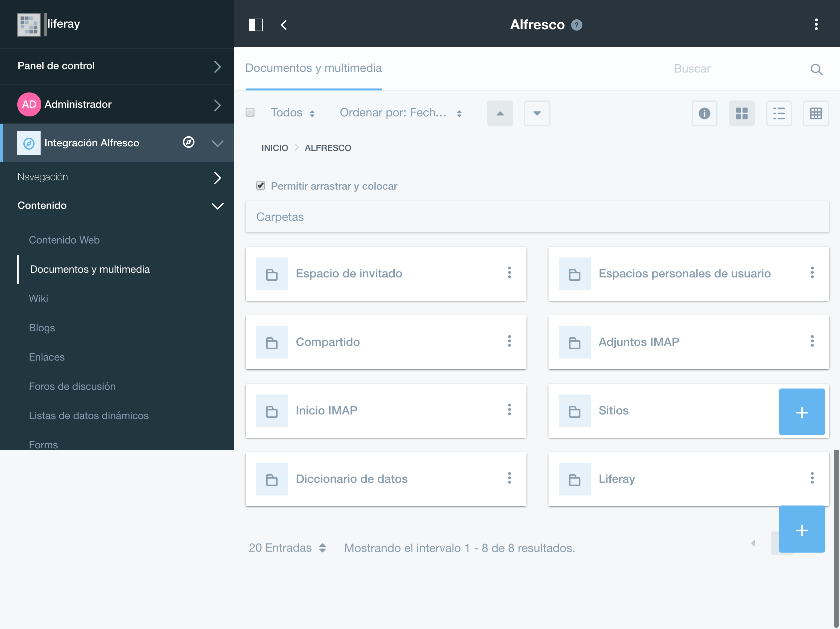840x629 pixels.
Task: Toggle the sidebar panel icon
Action: 256,25
